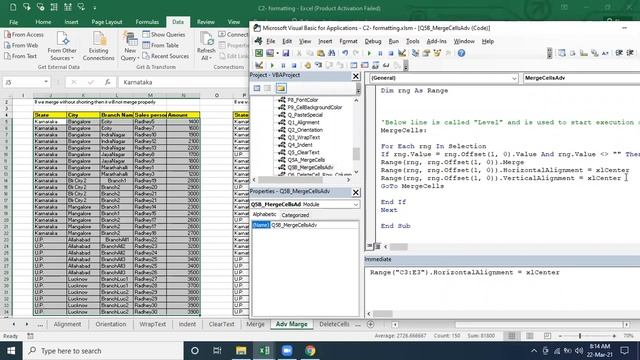The width and height of the screenshot is (640, 360).
Task: Click From Table in Get & Transform
Action: click(x=160, y=45)
